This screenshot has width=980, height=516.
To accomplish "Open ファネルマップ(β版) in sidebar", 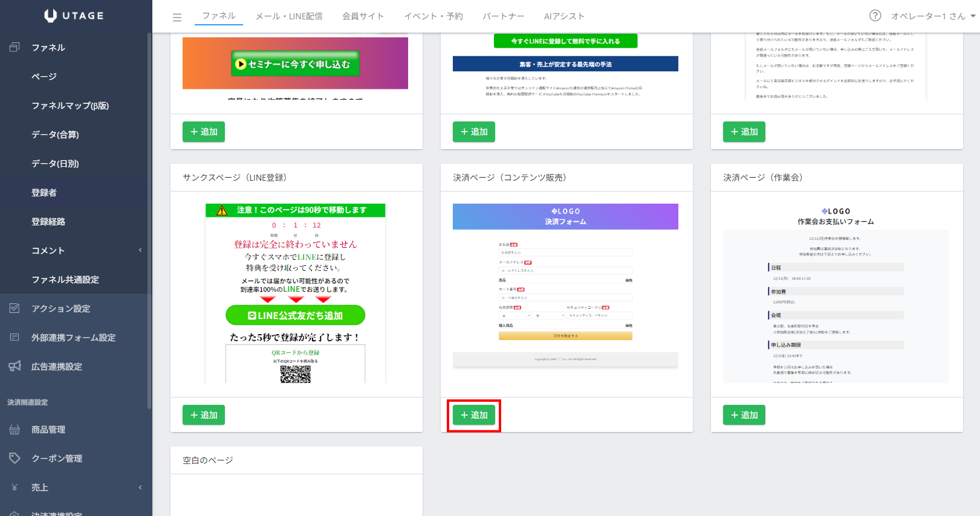I will coord(70,105).
